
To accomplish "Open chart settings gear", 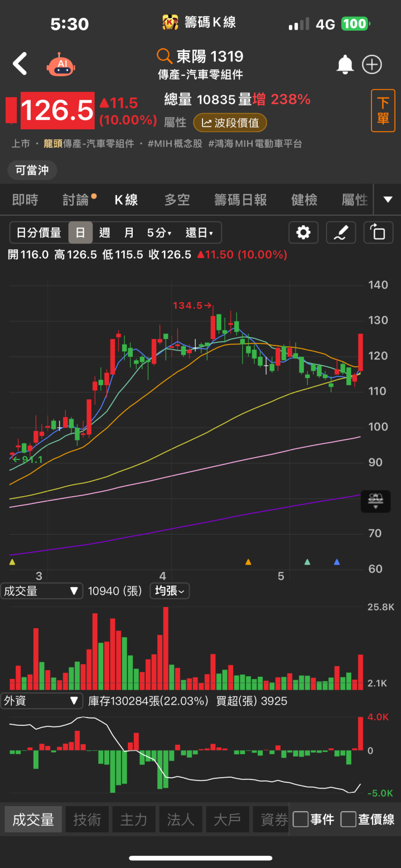I will pyautogui.click(x=303, y=232).
